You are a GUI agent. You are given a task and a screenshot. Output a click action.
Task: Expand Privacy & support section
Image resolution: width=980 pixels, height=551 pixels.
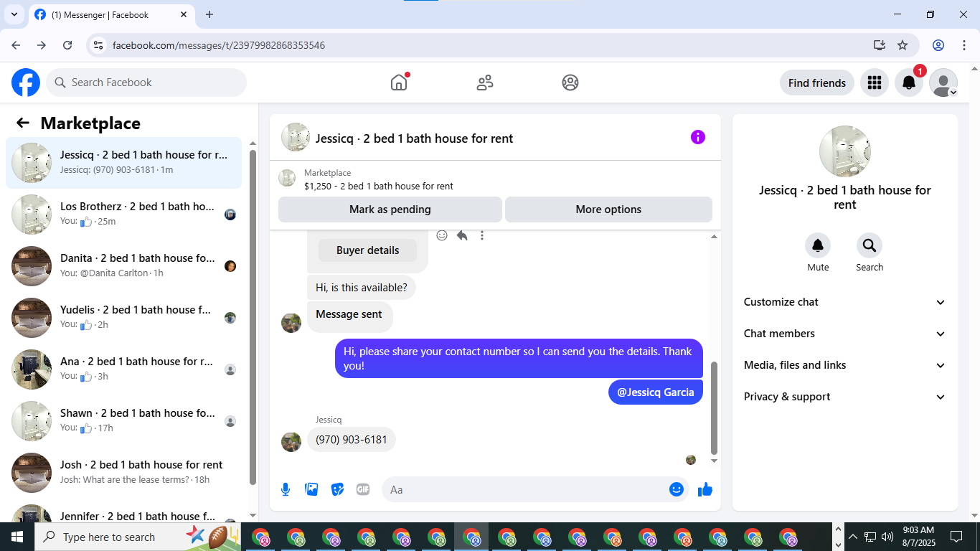tap(845, 397)
